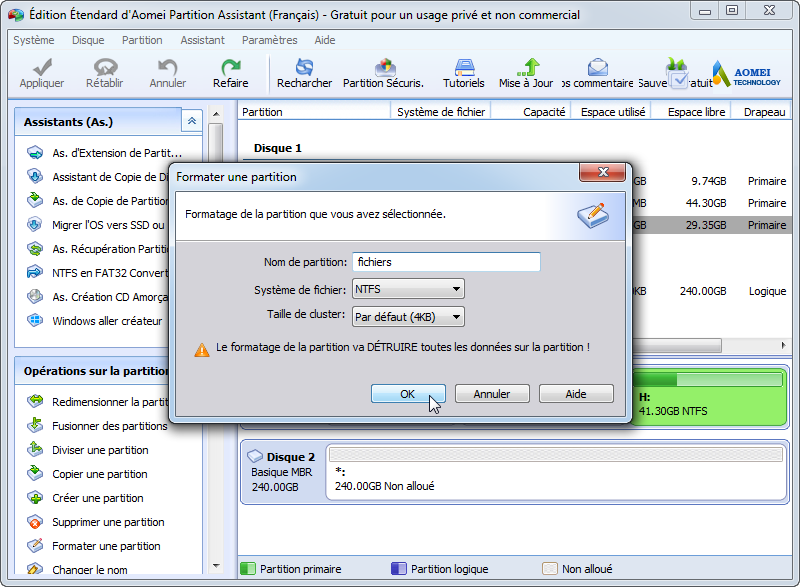Select the 240.00GB Logique row
Image resolution: width=800 pixels, height=587 pixels.
pos(711,291)
